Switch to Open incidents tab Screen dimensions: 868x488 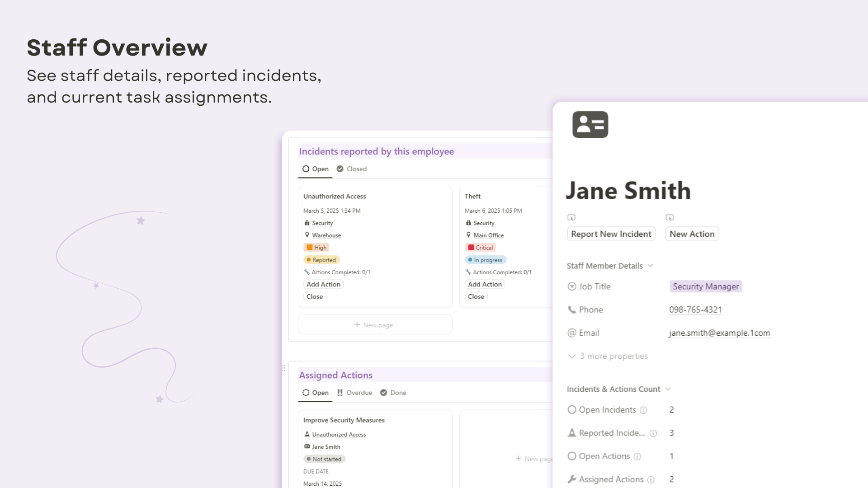point(316,169)
